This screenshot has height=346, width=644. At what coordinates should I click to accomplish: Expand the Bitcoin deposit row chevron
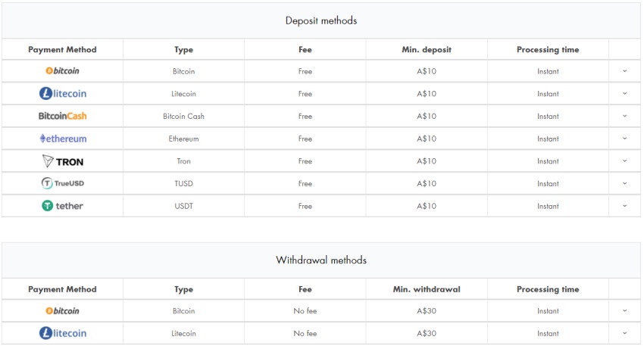[x=625, y=71]
